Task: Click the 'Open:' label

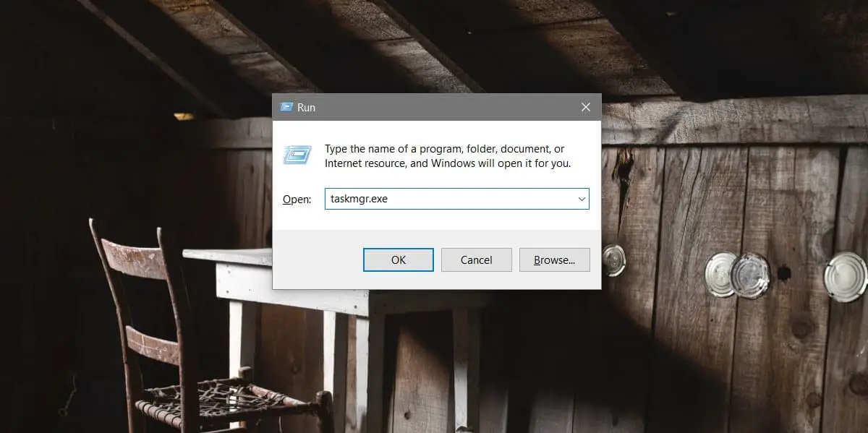Action: point(297,200)
